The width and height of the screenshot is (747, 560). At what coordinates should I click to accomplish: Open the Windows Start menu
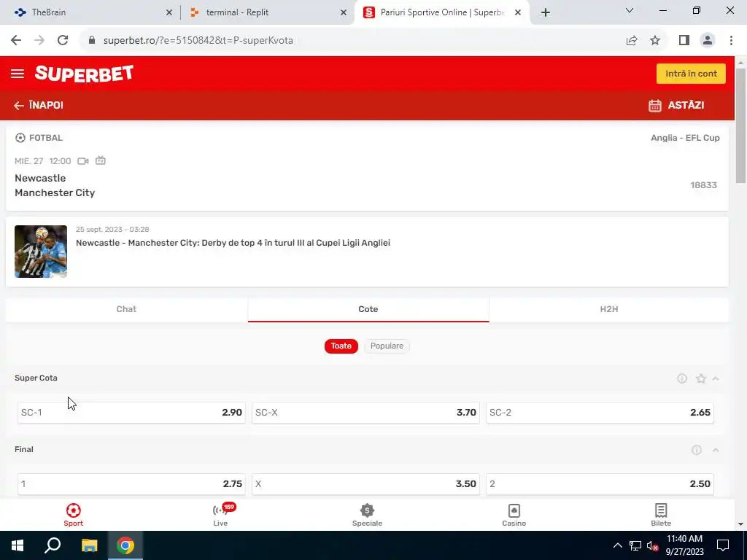[x=18, y=545]
